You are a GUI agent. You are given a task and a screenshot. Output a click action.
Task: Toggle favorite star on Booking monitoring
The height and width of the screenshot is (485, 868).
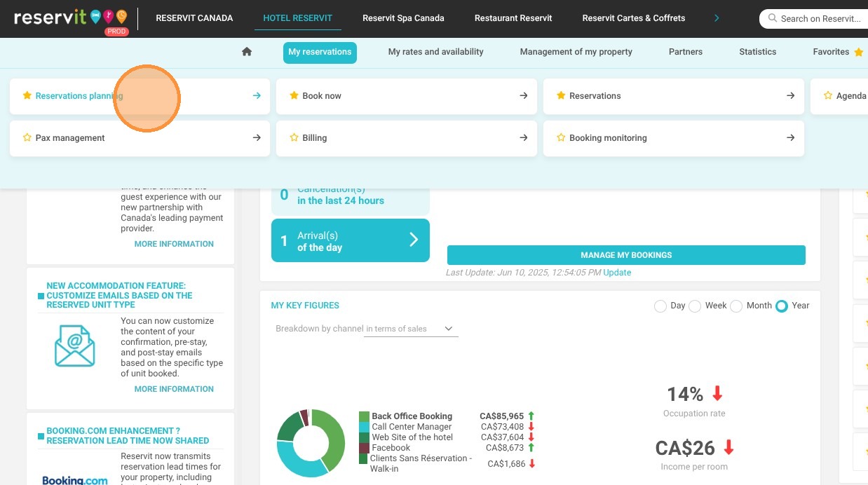click(561, 138)
